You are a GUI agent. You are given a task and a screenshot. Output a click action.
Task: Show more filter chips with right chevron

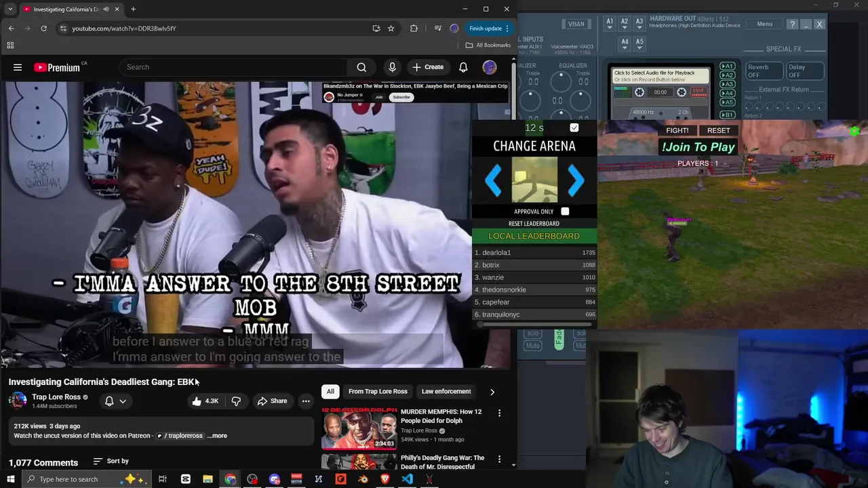click(492, 392)
